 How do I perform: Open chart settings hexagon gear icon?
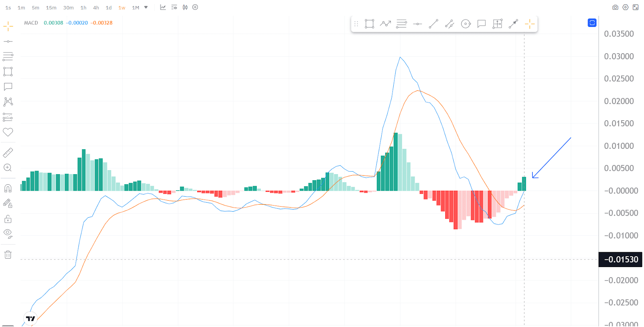pos(625,7)
